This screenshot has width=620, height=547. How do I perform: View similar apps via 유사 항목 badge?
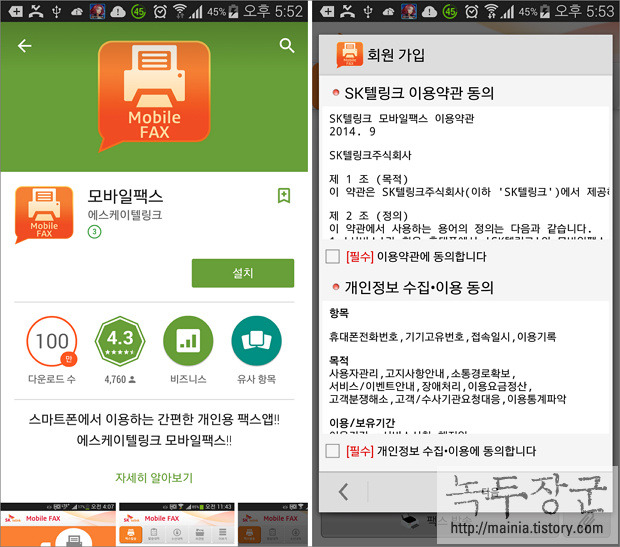(256, 341)
